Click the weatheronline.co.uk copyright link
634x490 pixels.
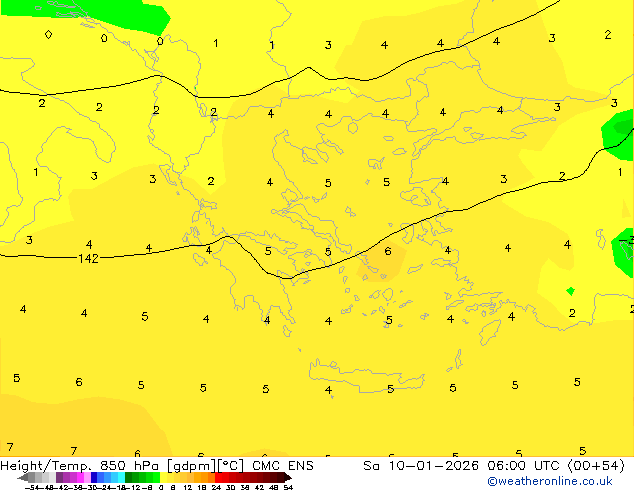[x=550, y=481]
